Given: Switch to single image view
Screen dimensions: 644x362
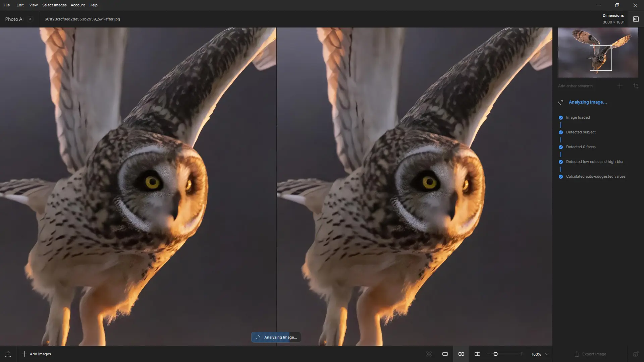Looking at the screenshot, I should [445, 354].
